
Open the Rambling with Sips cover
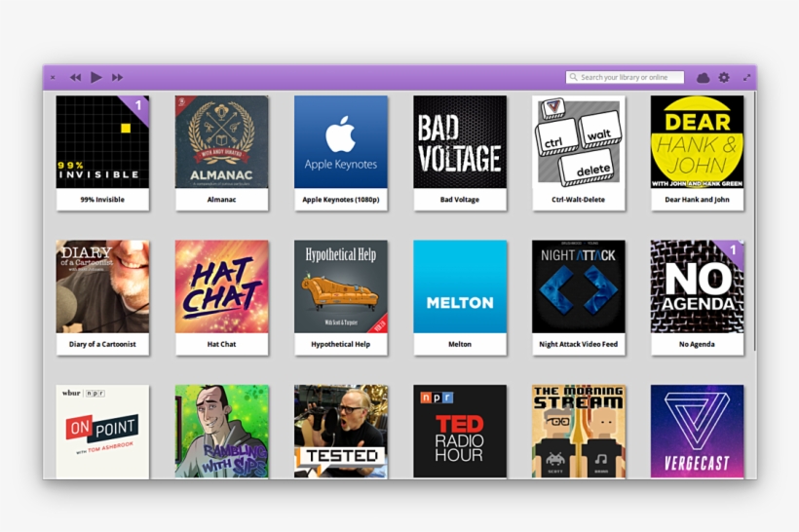(x=221, y=431)
